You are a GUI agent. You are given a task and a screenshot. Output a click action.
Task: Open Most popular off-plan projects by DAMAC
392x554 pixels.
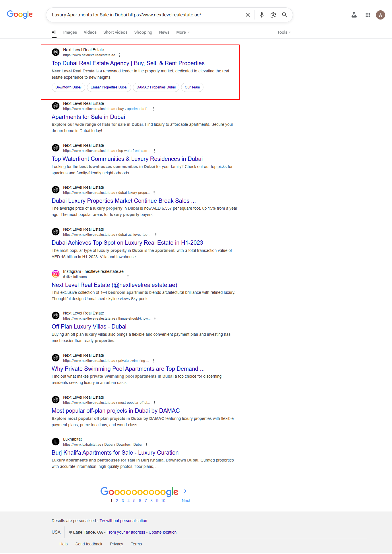(x=116, y=411)
